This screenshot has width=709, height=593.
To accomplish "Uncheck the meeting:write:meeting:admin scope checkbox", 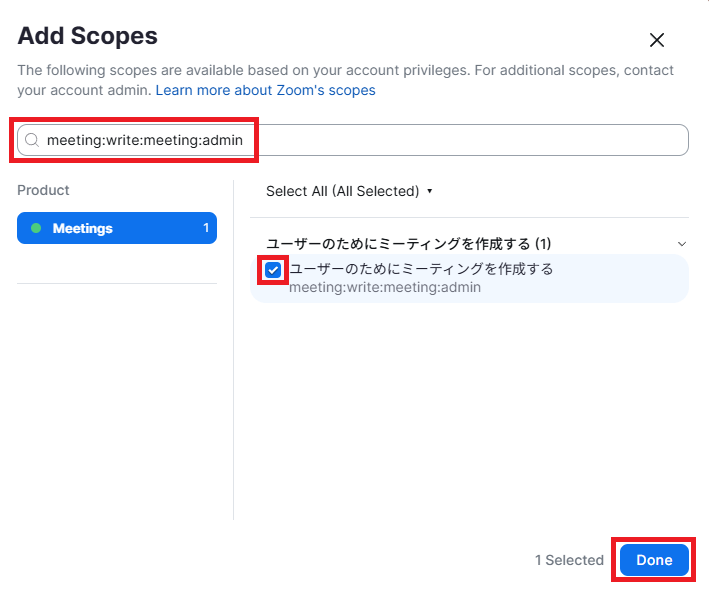I will click(273, 270).
